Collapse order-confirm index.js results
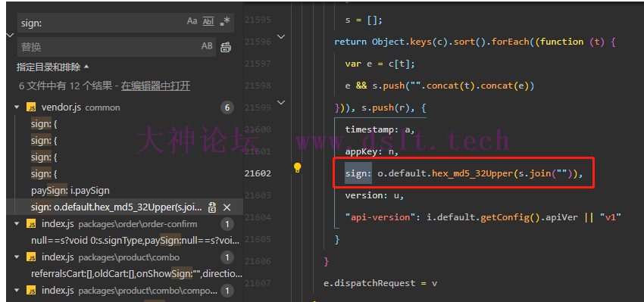 point(17,224)
